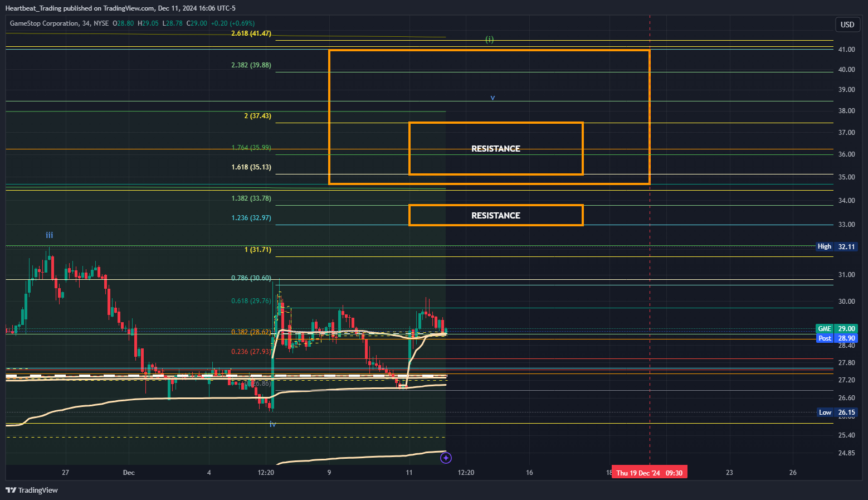
Task: Select the blue 'iii' wave label
Action: pos(50,235)
